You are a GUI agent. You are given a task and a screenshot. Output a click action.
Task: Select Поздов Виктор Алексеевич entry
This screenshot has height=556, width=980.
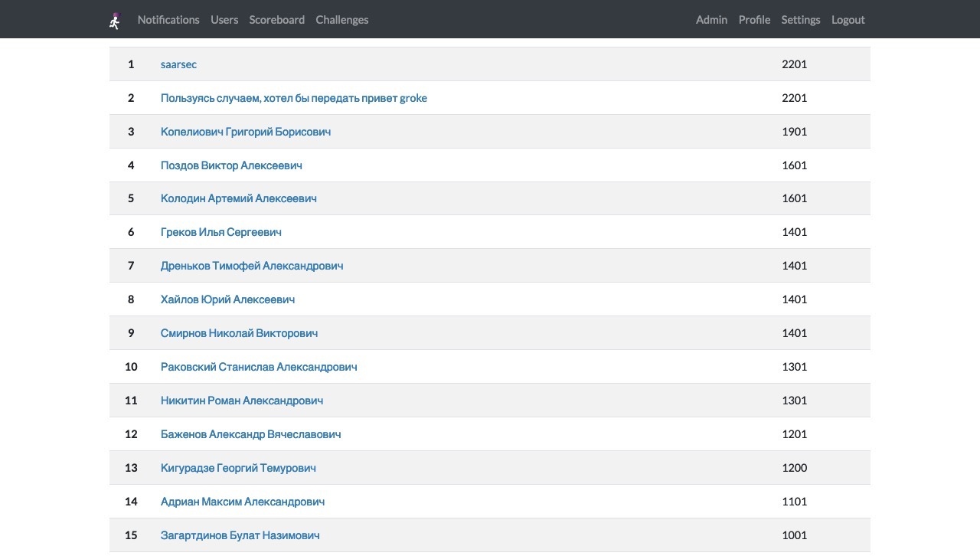(231, 165)
